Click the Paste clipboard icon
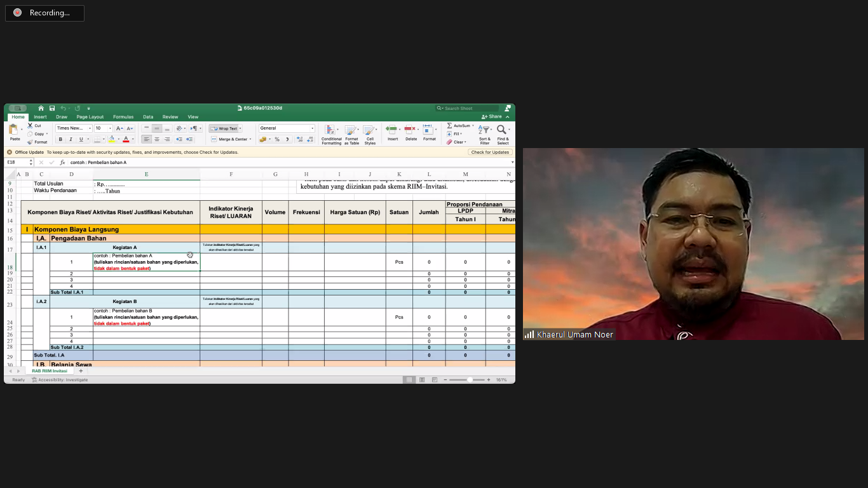 15,130
